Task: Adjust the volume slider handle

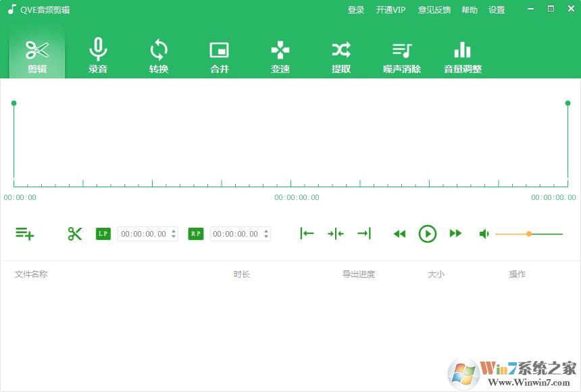Action: point(529,233)
